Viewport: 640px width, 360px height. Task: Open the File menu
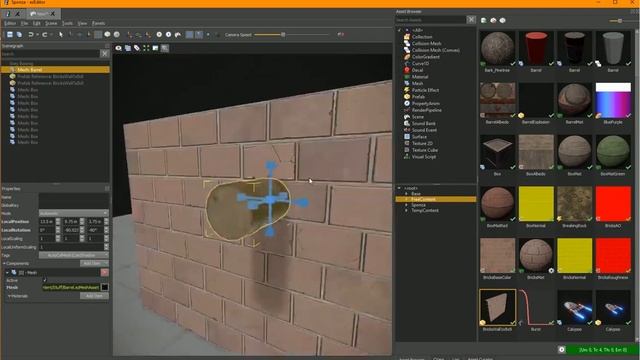(x=24, y=23)
